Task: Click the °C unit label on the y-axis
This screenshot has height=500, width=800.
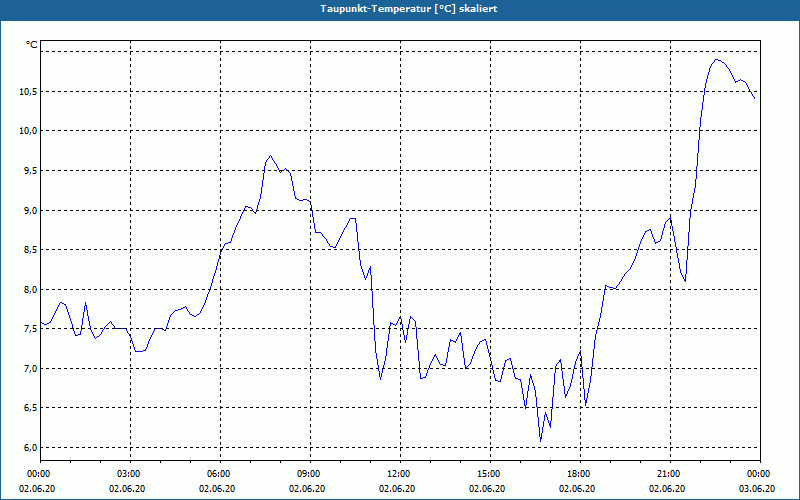Action: point(32,45)
